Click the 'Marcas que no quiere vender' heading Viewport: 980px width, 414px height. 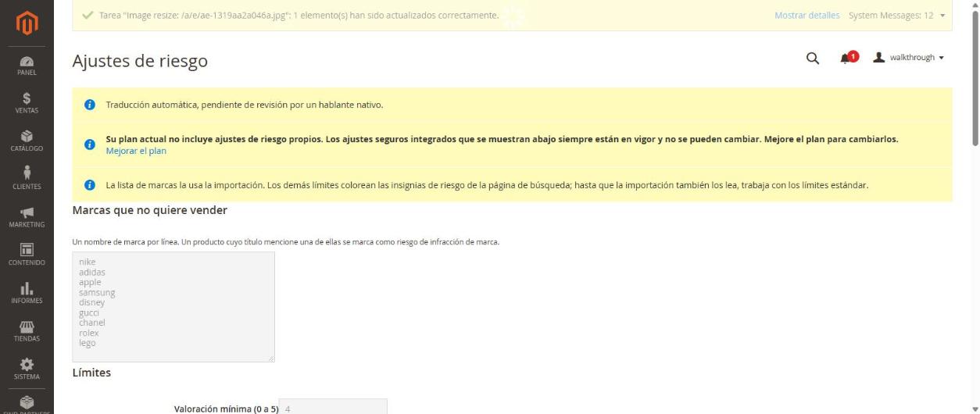[x=150, y=210]
